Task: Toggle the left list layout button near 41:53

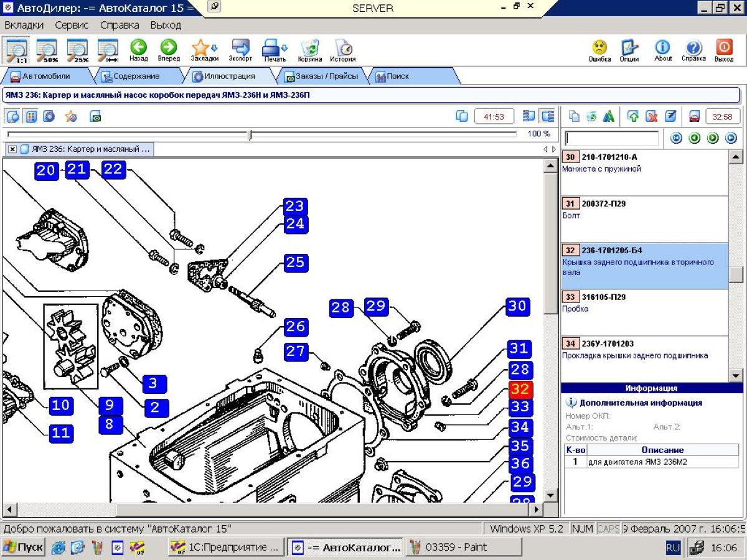Action: pyautogui.click(x=529, y=116)
